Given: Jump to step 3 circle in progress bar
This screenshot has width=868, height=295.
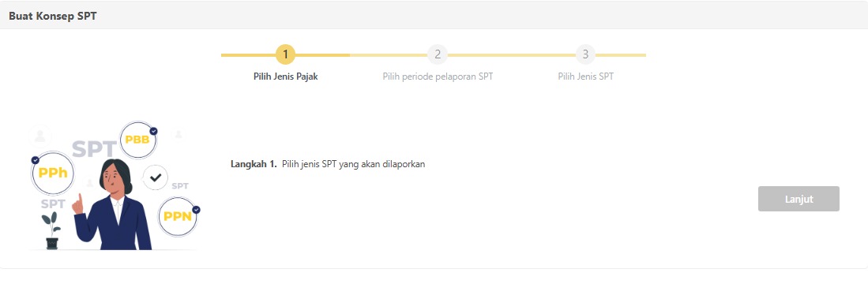Looking at the screenshot, I should pos(585,54).
